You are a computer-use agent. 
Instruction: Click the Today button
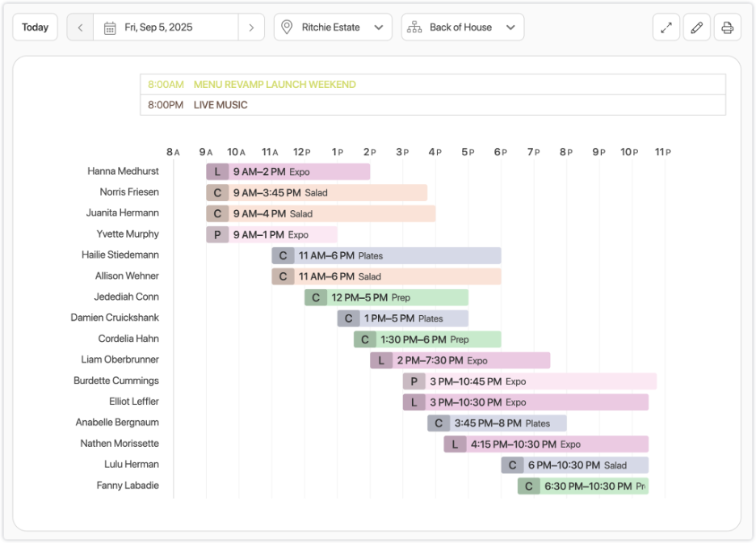(x=35, y=27)
